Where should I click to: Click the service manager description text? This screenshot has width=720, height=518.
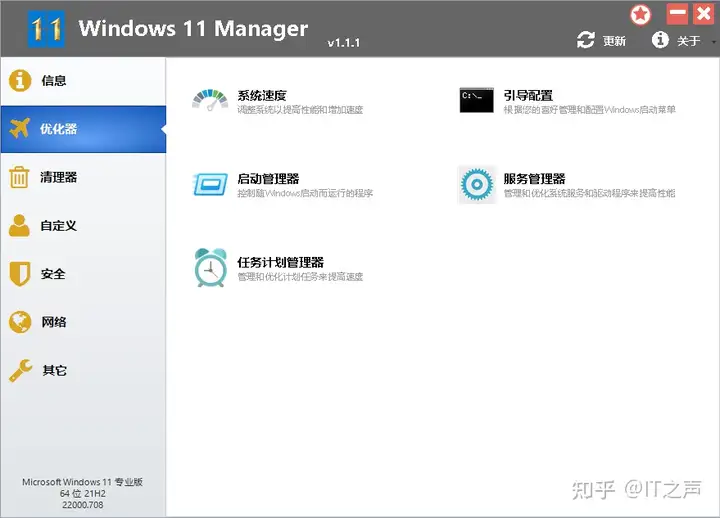[x=589, y=193]
